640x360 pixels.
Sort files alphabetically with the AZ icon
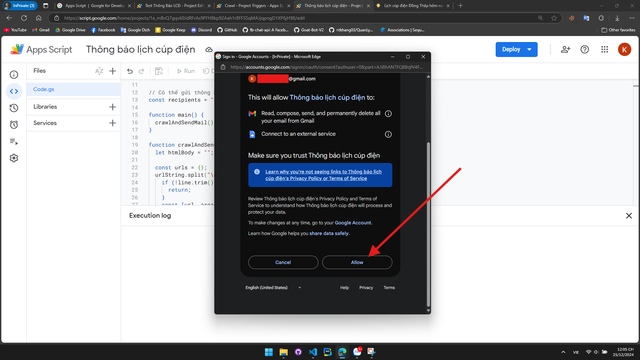click(x=99, y=71)
